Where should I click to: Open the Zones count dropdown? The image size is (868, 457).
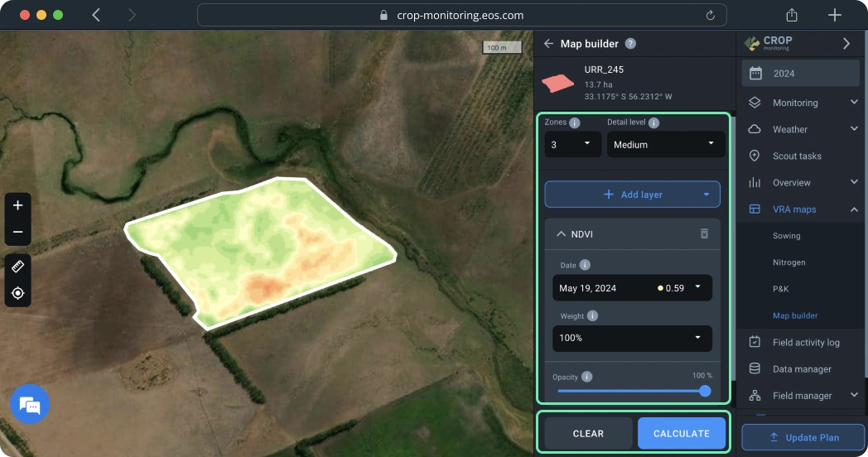point(572,144)
